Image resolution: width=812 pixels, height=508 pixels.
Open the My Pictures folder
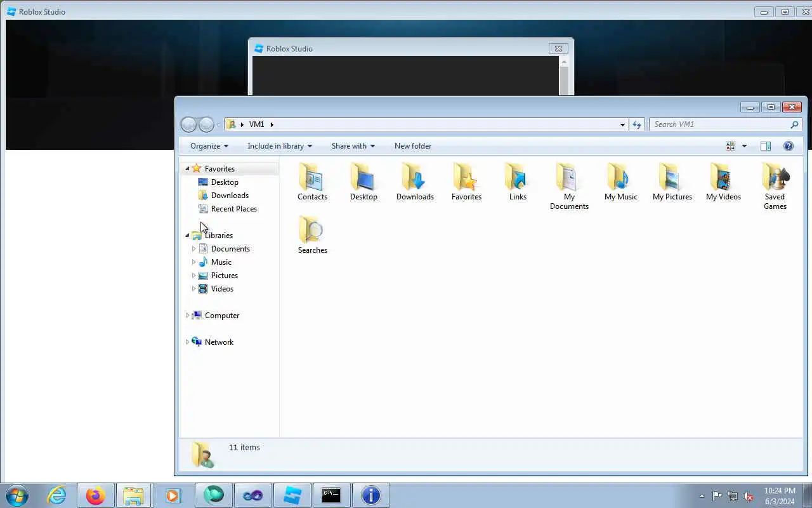click(x=672, y=182)
